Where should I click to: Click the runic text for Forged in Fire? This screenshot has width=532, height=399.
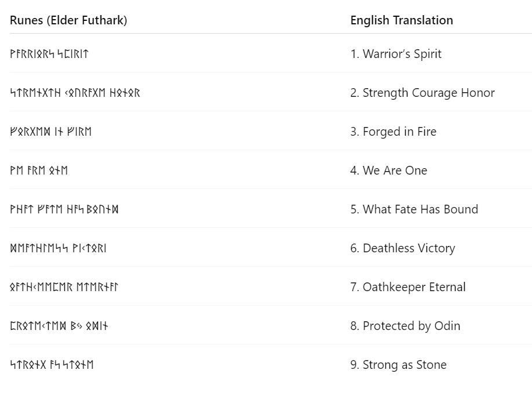pyautogui.click(x=51, y=132)
